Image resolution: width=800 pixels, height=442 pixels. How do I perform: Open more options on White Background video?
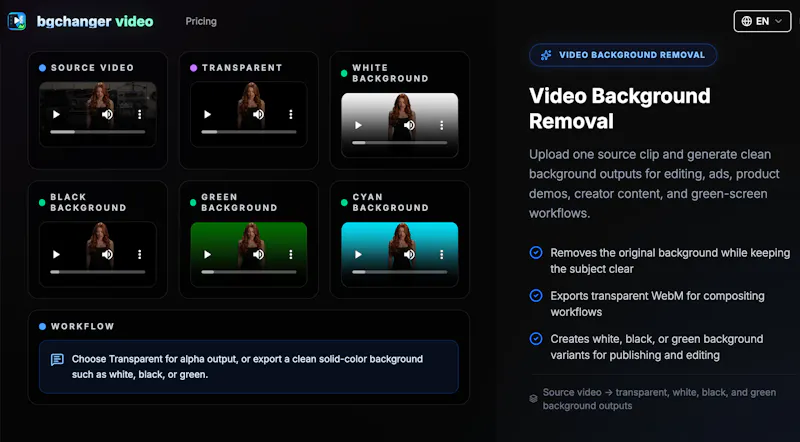[x=441, y=125]
